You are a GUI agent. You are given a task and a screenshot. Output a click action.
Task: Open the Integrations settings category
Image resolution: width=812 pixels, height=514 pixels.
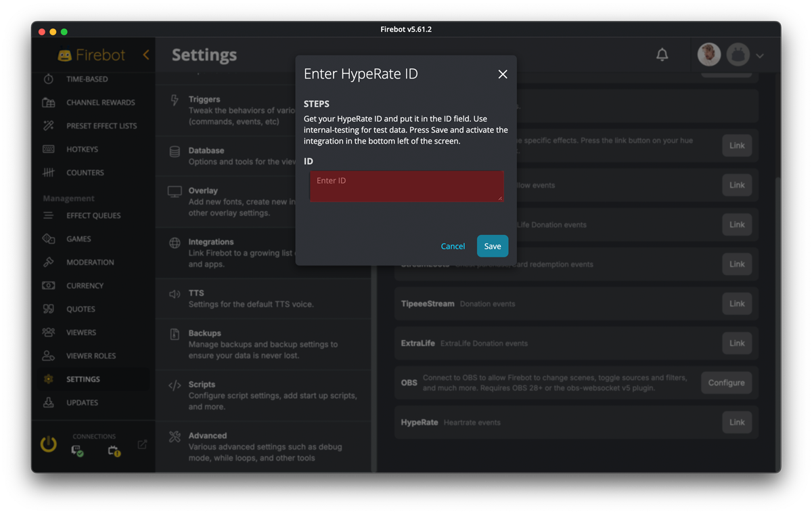pos(264,253)
